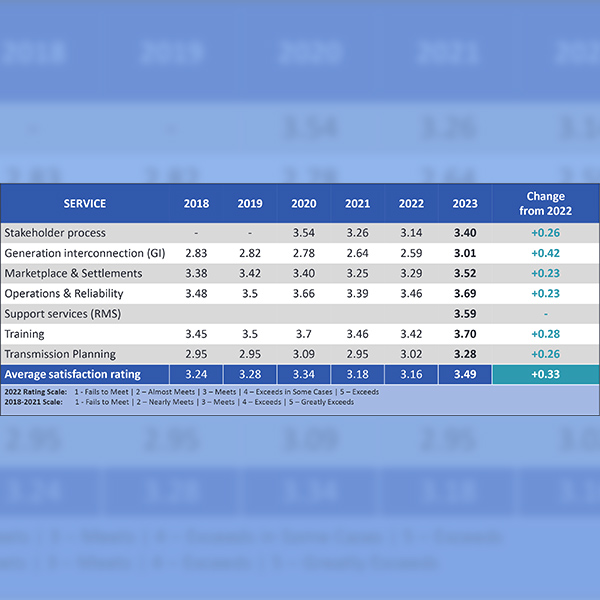Click the SERVICE column header

click(84, 204)
